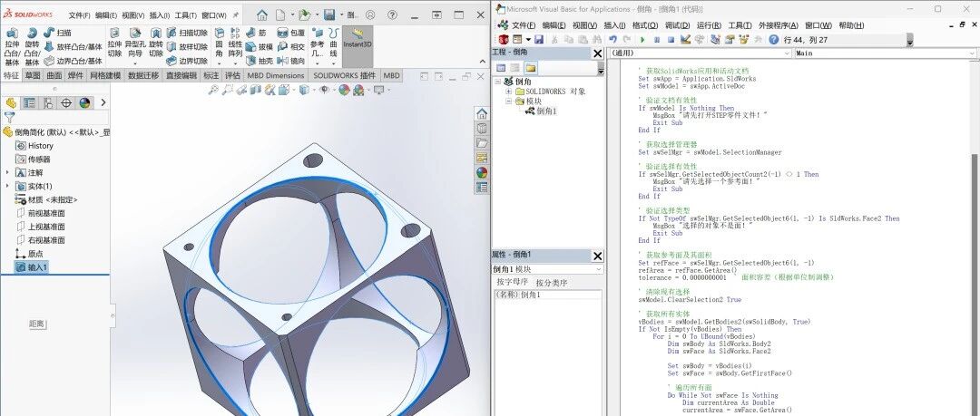
Task: Choose the 扫描 sweep tool
Action: coord(57,33)
